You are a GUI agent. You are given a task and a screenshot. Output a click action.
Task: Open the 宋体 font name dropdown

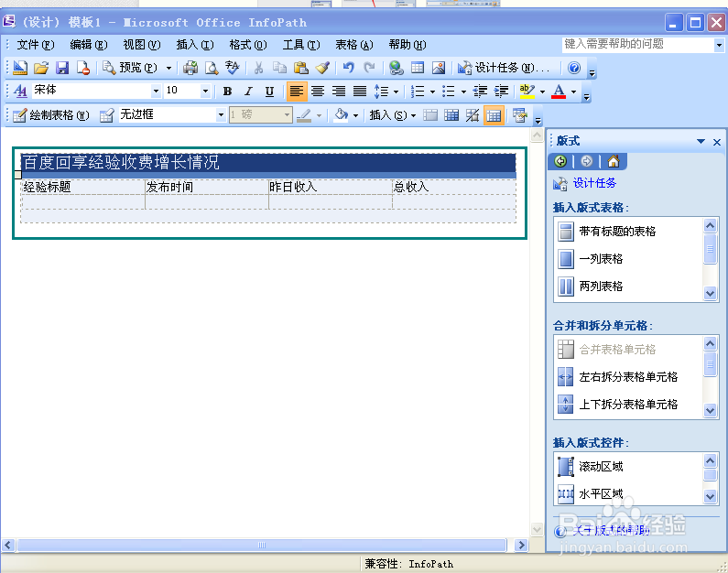click(x=156, y=91)
